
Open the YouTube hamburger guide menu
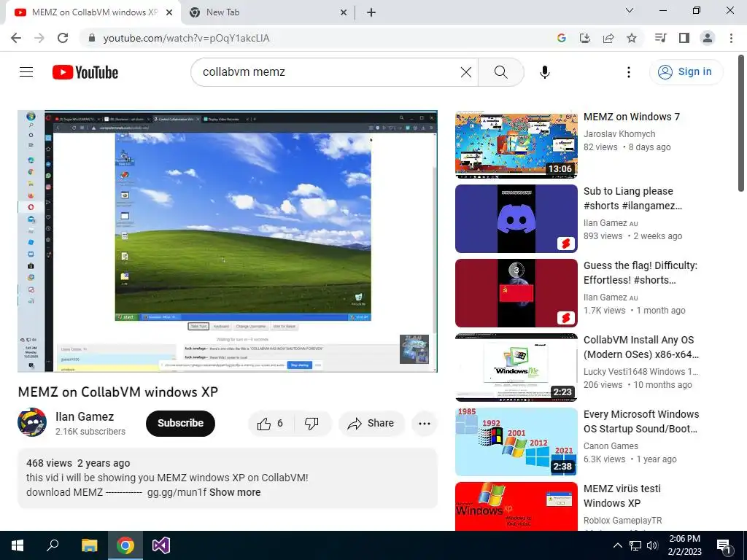pos(26,72)
